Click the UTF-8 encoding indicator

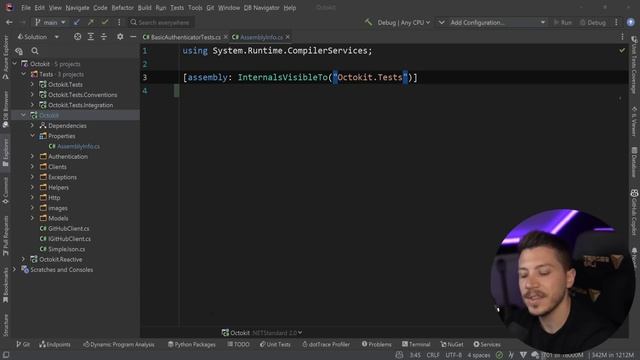[x=453, y=355]
